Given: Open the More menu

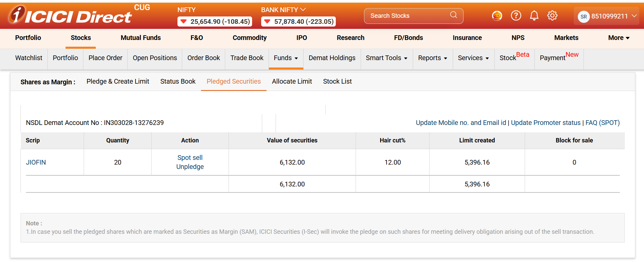Looking at the screenshot, I should pyautogui.click(x=618, y=38).
